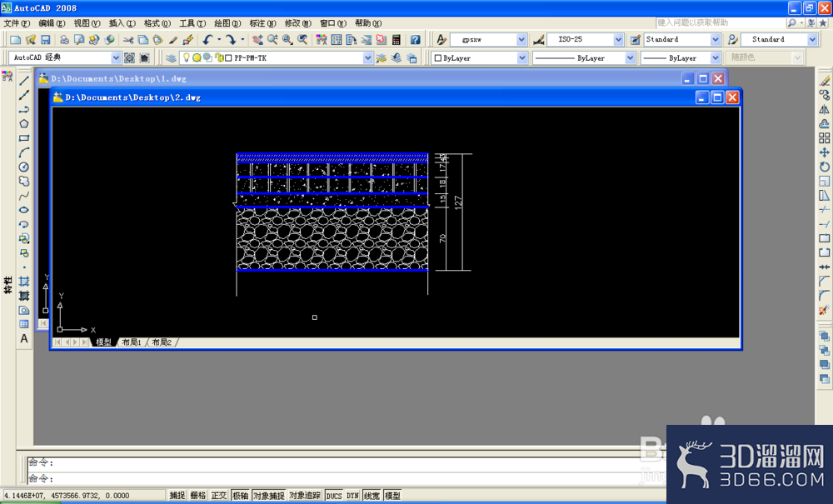833x504 pixels.
Task: Open the PP-PM-TK layer dropdown
Action: (x=367, y=57)
